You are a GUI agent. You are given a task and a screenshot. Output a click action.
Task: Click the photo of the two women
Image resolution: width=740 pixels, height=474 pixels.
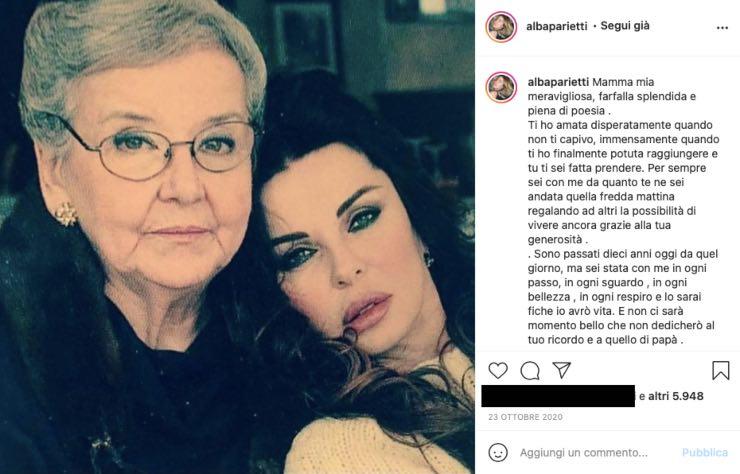(237, 237)
